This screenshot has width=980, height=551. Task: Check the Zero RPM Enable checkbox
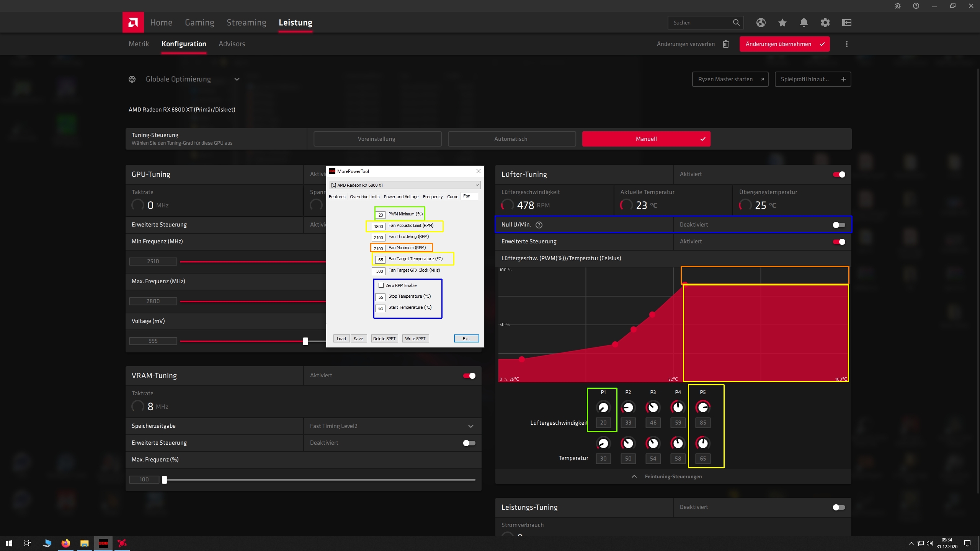(381, 285)
